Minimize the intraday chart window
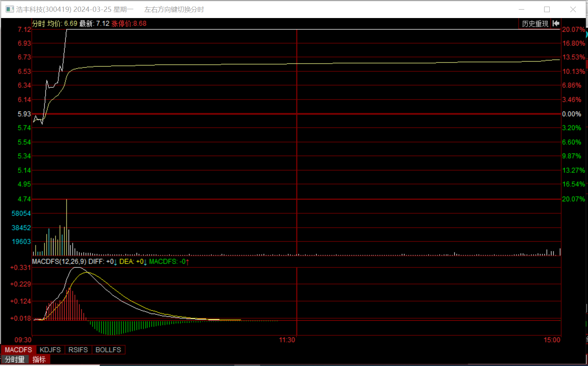Viewport: 588px width, 366px height. point(521,9)
